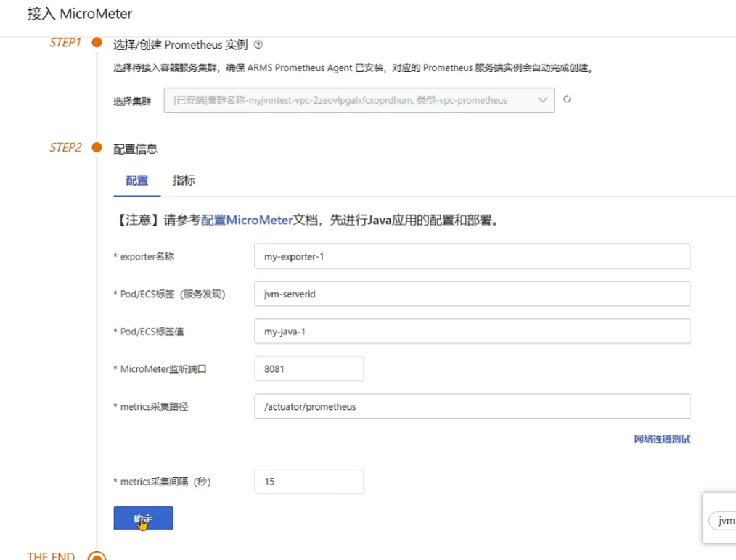Screen dimensions: 736x560
Task: Open the 选择集群 cluster dropdown
Action: tap(359, 100)
